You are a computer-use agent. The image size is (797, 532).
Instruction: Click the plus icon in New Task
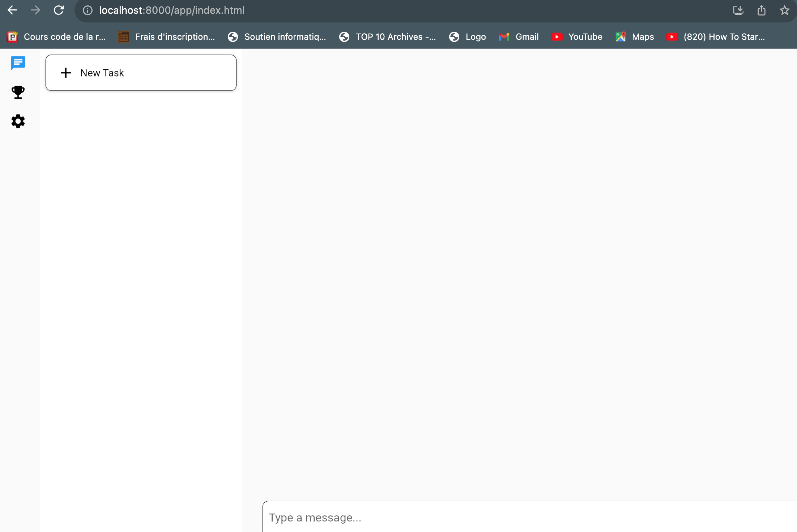pos(66,73)
